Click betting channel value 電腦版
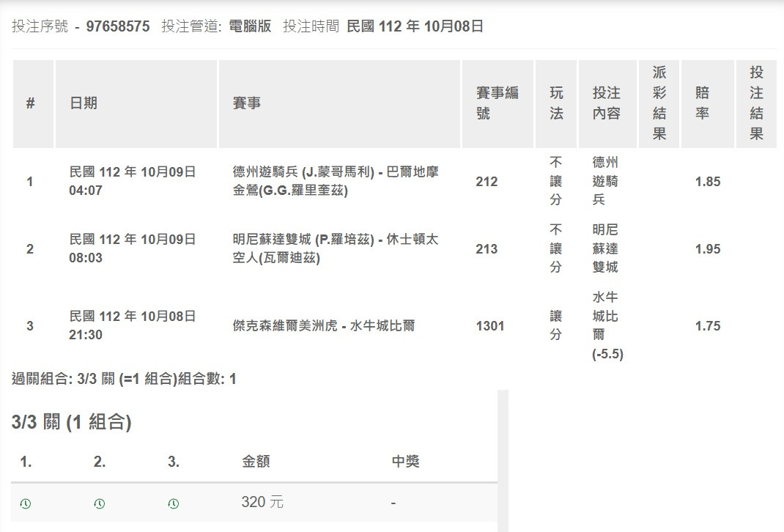Screen dimensions: 784x532 [x=250, y=26]
